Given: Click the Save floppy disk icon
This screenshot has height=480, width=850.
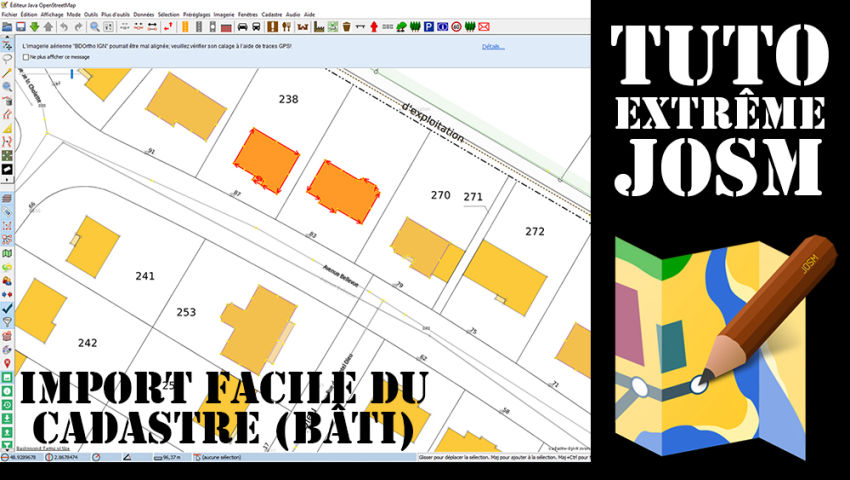Looking at the screenshot, I should (21, 27).
